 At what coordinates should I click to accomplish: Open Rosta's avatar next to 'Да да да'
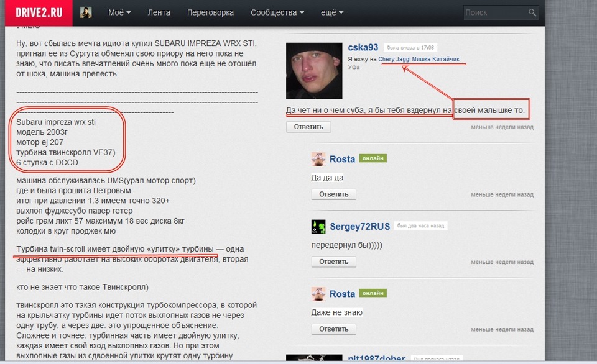click(x=318, y=159)
